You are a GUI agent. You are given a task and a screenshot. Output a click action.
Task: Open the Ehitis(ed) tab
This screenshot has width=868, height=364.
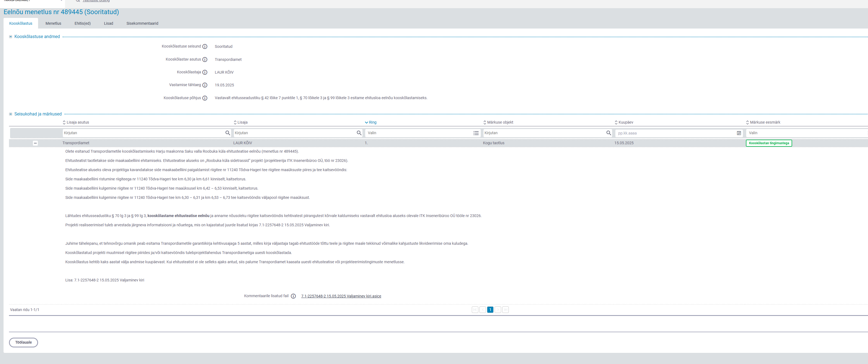pos(83,23)
